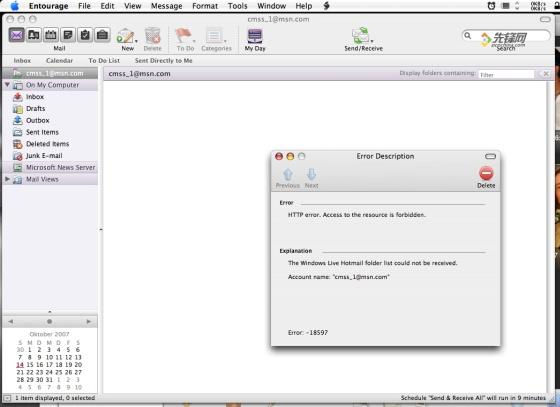Open the Window menu
The width and height of the screenshot is (560, 407).
pos(271,6)
